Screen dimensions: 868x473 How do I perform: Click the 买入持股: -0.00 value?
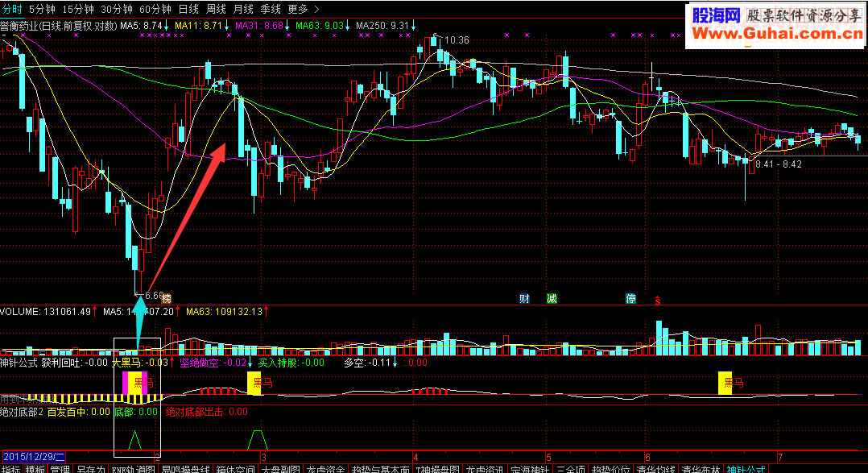pyautogui.click(x=291, y=363)
